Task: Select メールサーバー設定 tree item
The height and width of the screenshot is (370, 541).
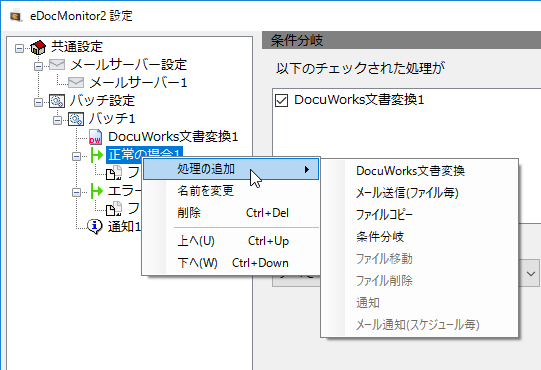Action: [x=129, y=65]
